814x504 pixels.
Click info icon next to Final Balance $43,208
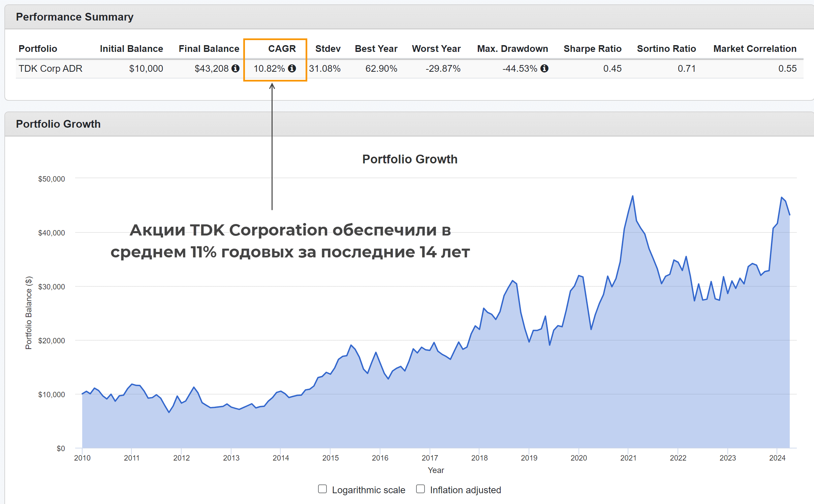tap(236, 68)
